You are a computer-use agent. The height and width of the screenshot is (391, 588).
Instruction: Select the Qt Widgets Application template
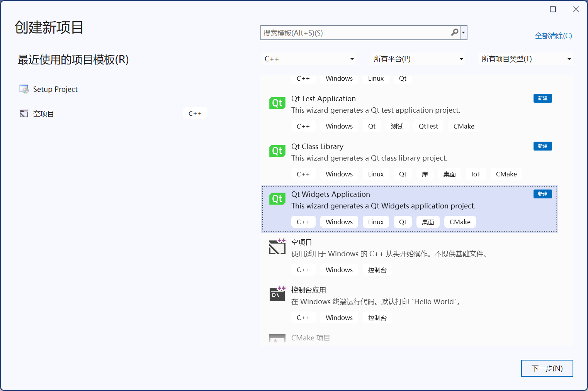coord(410,209)
